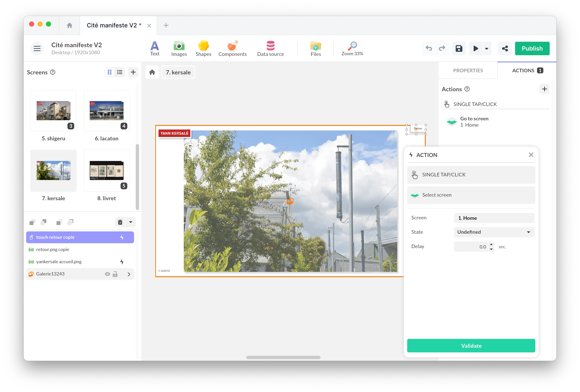Hide the Galerie13243 layer with the eye toggle

pyautogui.click(x=107, y=274)
